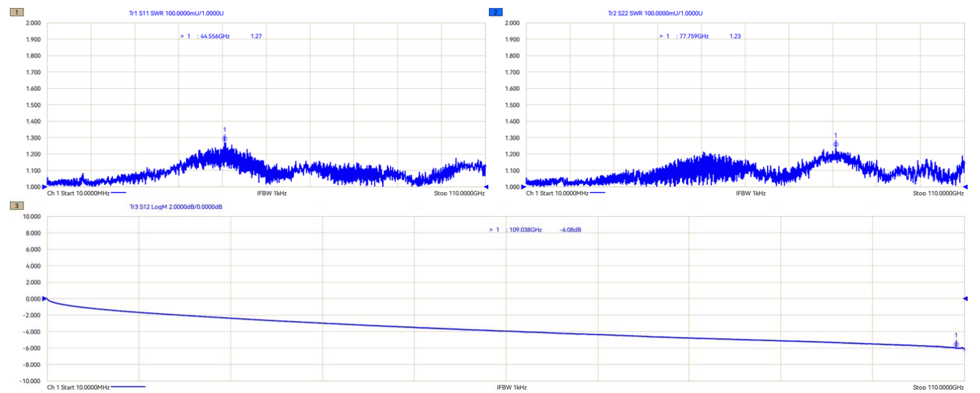Select the window 1 number badge

tap(17, 13)
